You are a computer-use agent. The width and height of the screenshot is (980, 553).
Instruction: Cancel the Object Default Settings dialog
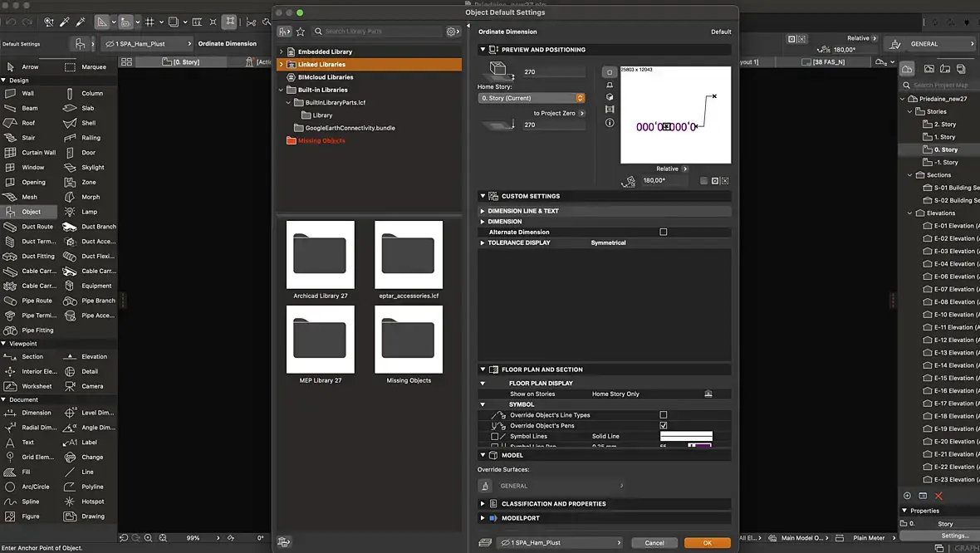[654, 543]
